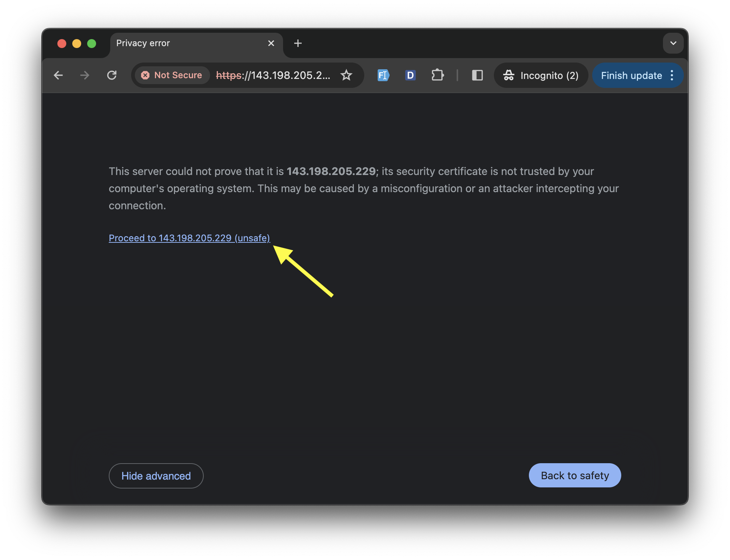Reload the Privacy error page
The image size is (730, 560).
pyautogui.click(x=112, y=76)
